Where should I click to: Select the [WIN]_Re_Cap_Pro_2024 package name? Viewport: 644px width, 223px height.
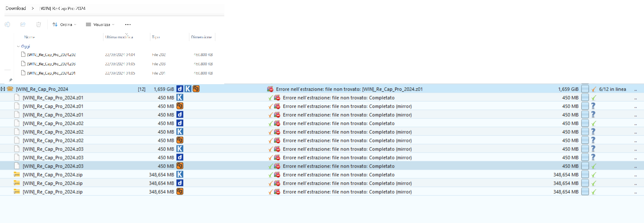click(42, 89)
